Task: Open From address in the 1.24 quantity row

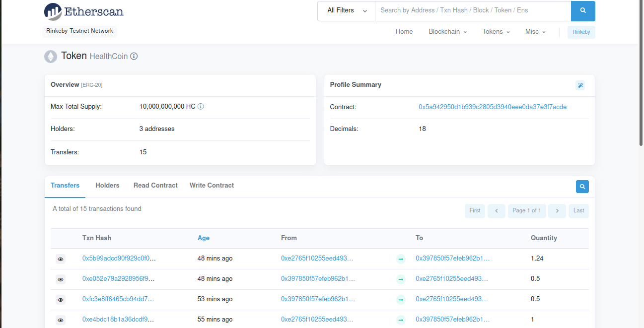Action: pos(317,259)
